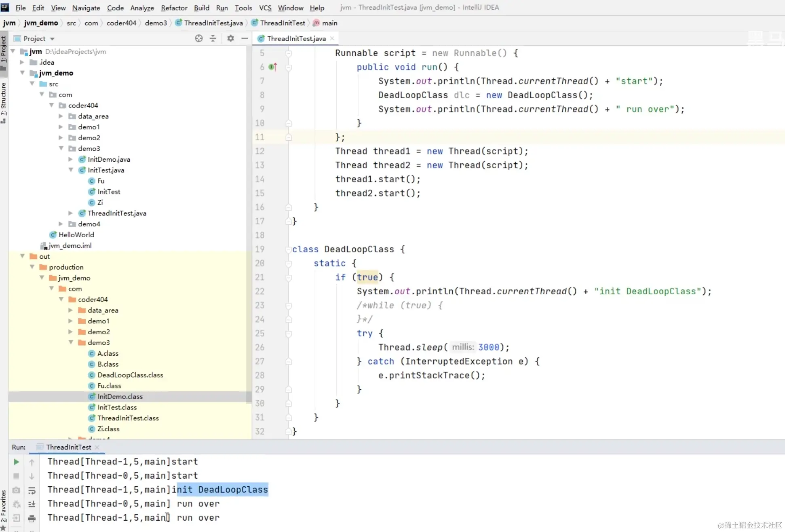Click the print console output icon

32,518
